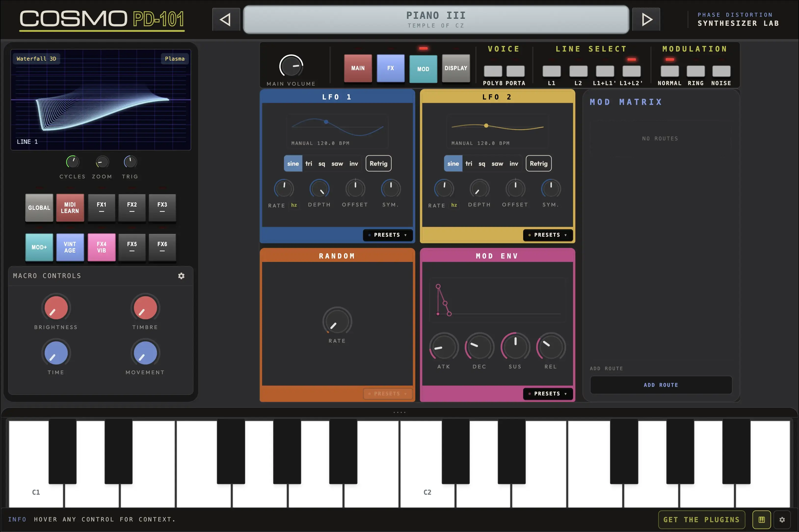Open settings gear in the bottom bar
The height and width of the screenshot is (532, 799).
pyautogui.click(x=782, y=519)
